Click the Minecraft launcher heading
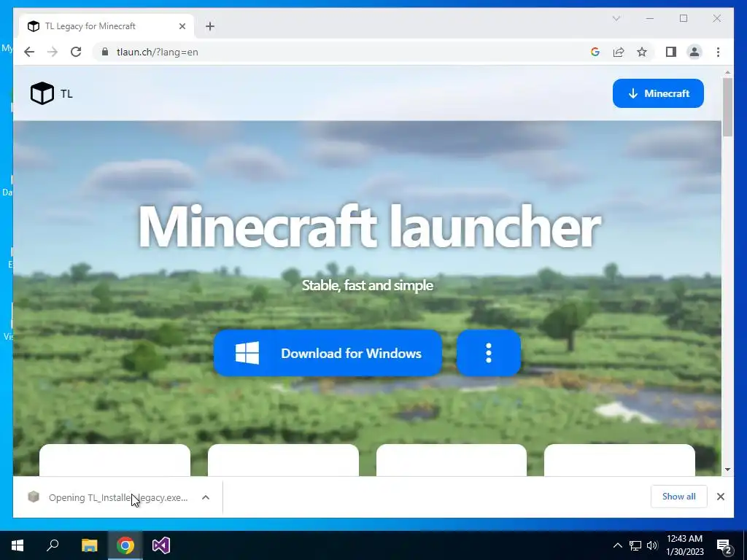Viewport: 747px width, 560px height. (x=369, y=227)
